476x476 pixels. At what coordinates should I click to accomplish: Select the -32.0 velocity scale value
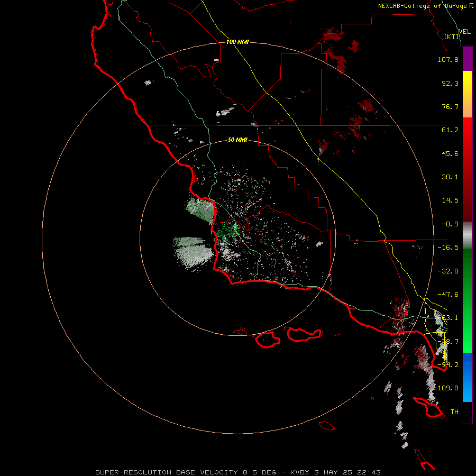pyautogui.click(x=448, y=271)
